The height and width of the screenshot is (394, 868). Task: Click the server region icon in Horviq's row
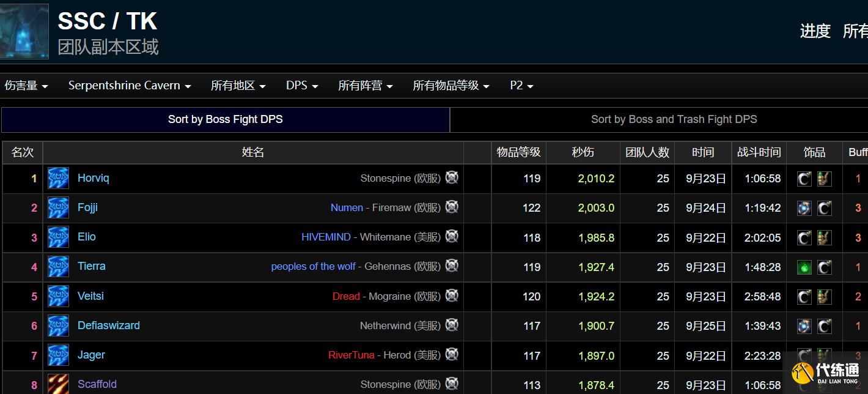(452, 177)
